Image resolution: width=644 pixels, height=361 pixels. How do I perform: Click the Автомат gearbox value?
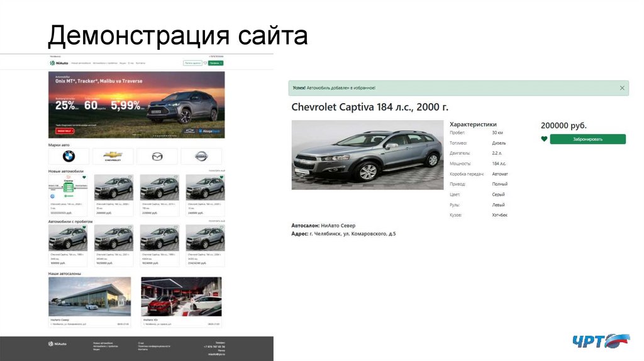coord(500,174)
